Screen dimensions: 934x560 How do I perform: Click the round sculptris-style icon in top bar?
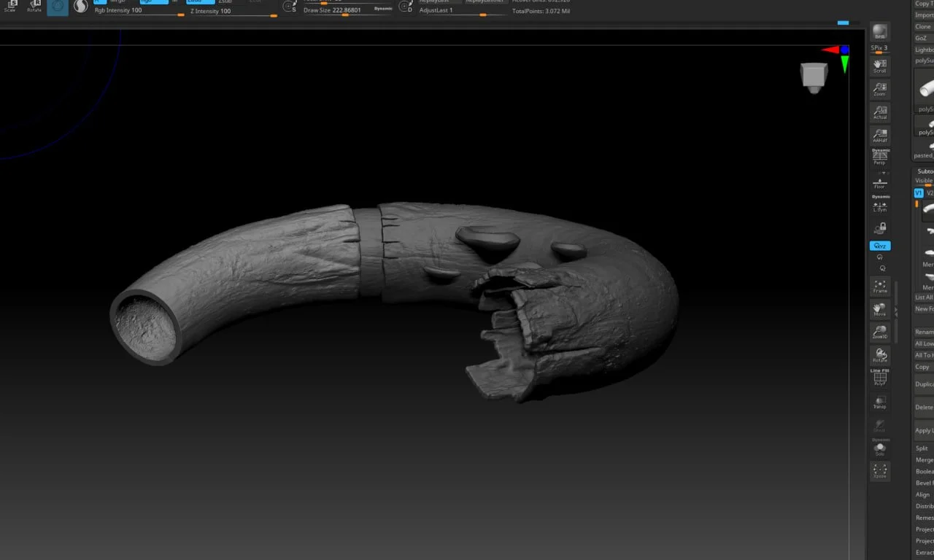click(x=80, y=6)
